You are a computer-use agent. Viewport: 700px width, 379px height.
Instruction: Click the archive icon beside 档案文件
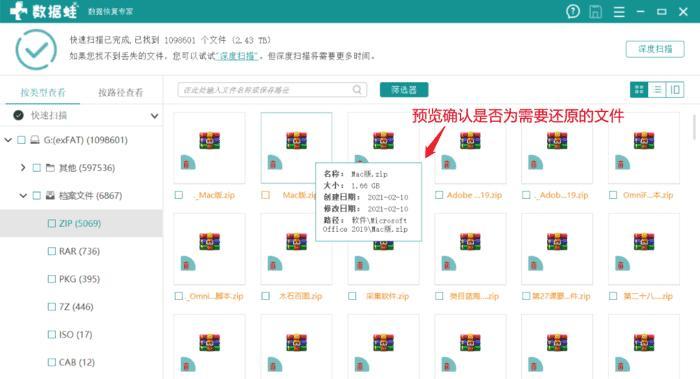(x=50, y=196)
